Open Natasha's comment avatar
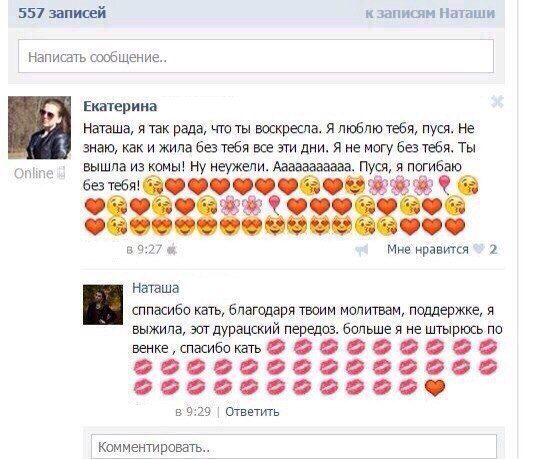560x459 pixels. [x=103, y=305]
